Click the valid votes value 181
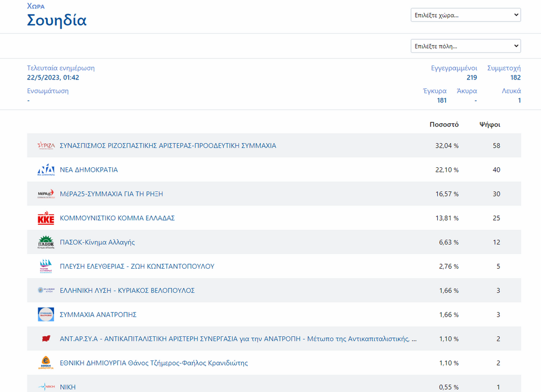Image resolution: width=541 pixels, height=392 pixels. pos(442,100)
